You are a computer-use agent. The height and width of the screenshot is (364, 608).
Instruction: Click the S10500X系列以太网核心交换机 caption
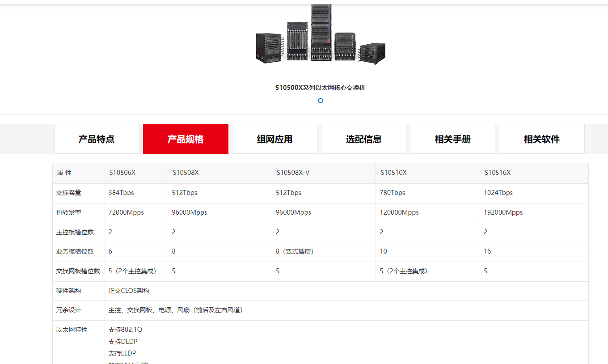click(321, 88)
